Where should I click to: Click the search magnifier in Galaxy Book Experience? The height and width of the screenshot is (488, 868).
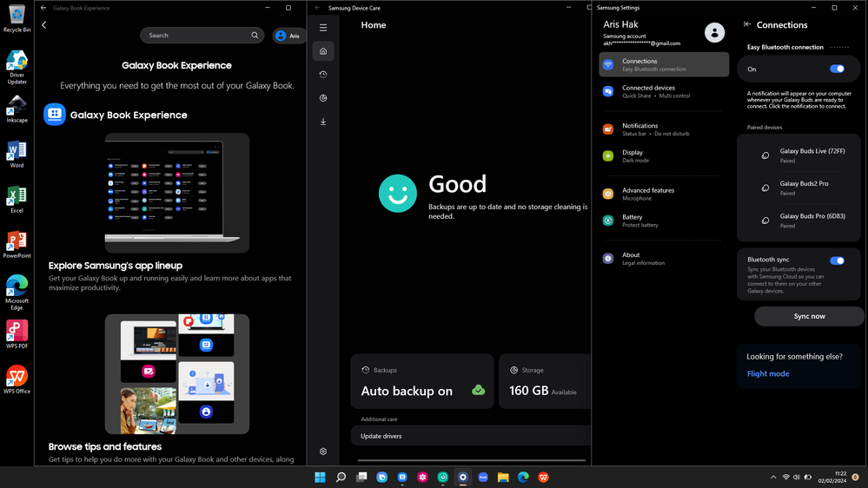pyautogui.click(x=255, y=35)
